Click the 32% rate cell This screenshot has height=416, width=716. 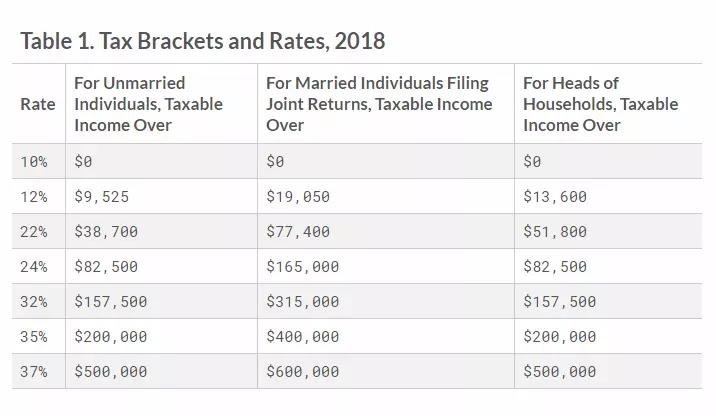34,302
